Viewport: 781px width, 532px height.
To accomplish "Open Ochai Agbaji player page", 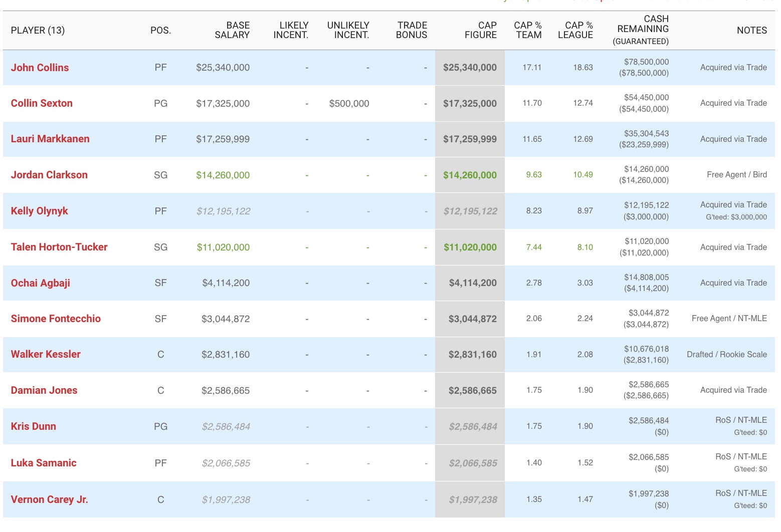I will [40, 283].
